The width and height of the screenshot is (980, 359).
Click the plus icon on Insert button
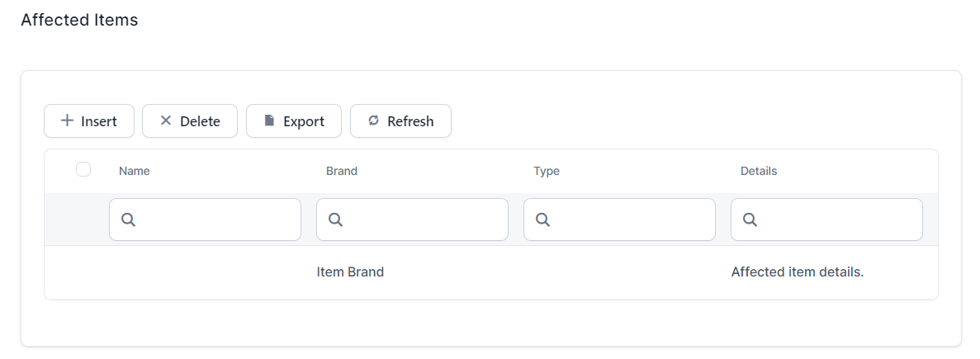(x=67, y=120)
